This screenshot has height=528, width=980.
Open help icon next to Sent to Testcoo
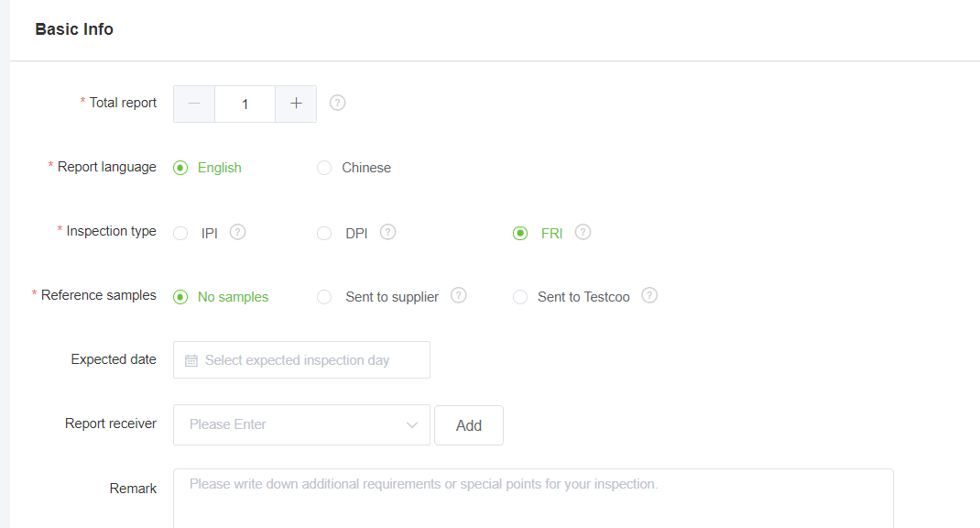coord(650,295)
